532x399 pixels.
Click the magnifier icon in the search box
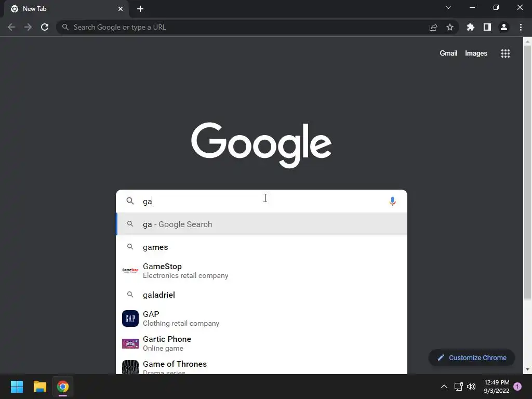coord(130,201)
